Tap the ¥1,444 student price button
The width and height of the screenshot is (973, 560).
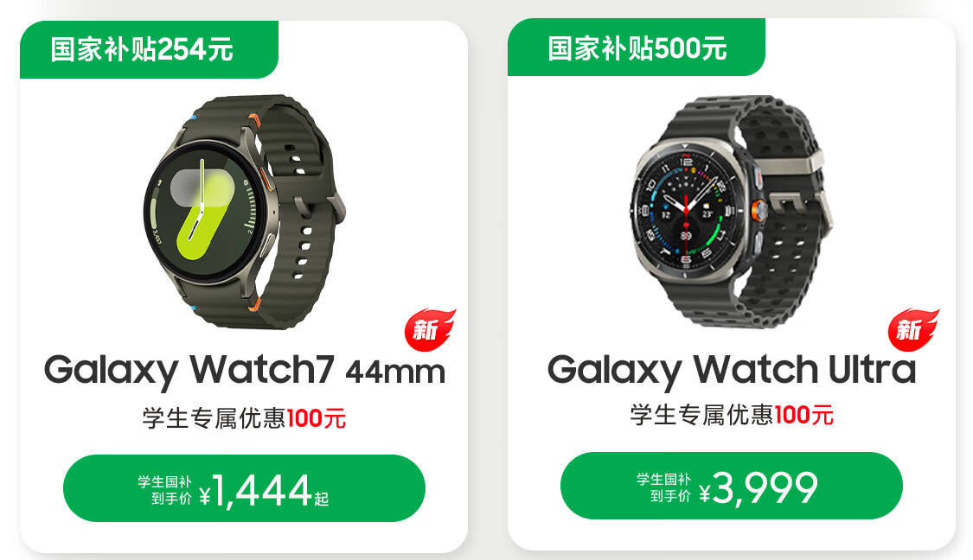coord(244,488)
